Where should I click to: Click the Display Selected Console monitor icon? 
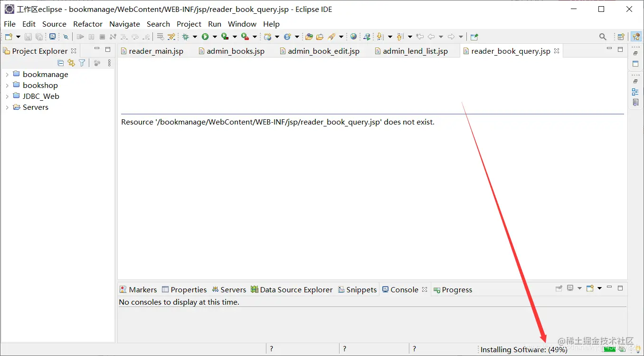[570, 288]
